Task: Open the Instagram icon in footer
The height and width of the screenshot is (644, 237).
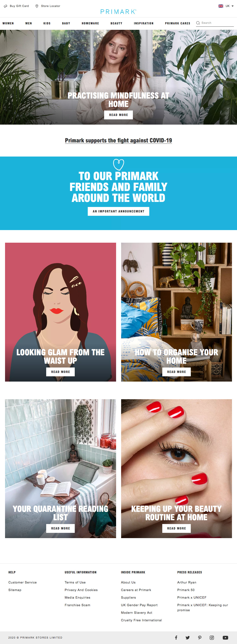Action: 212,637
